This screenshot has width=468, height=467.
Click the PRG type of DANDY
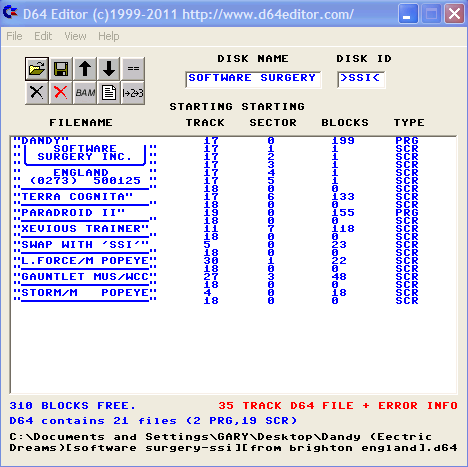click(x=407, y=140)
